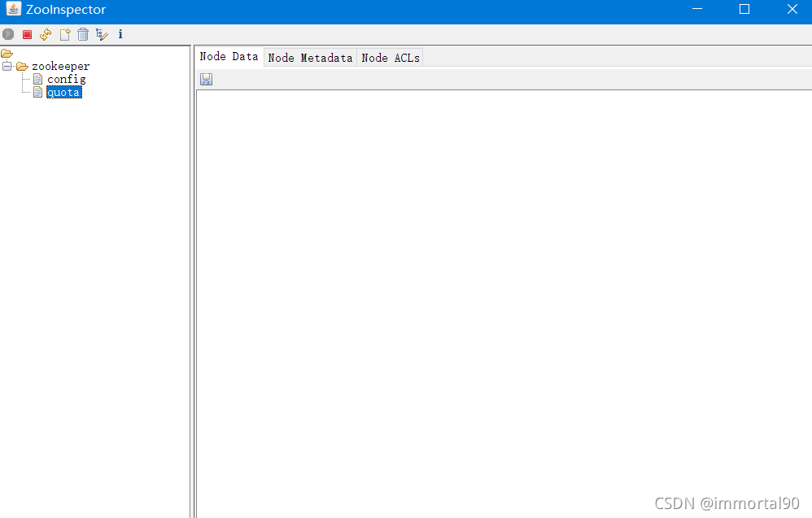Select the zookeeper tree item label
812x518 pixels.
[60, 66]
